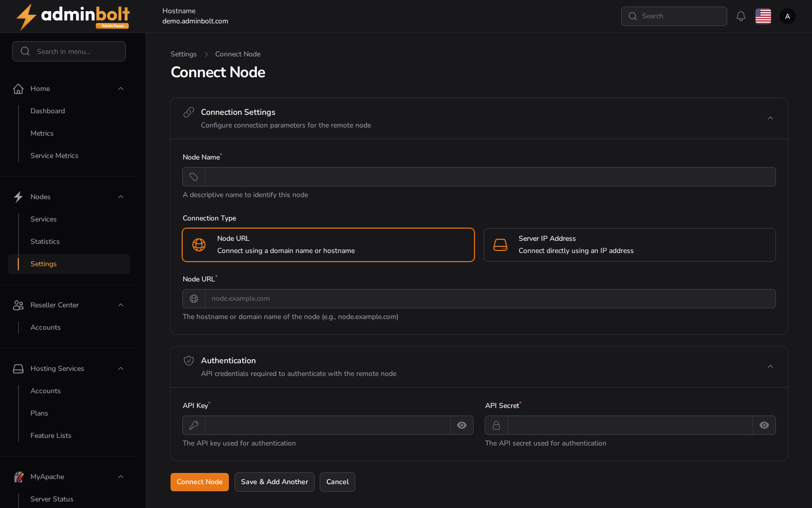Open Hosting Services Accounts
This screenshot has width=812, height=508.
point(46,391)
